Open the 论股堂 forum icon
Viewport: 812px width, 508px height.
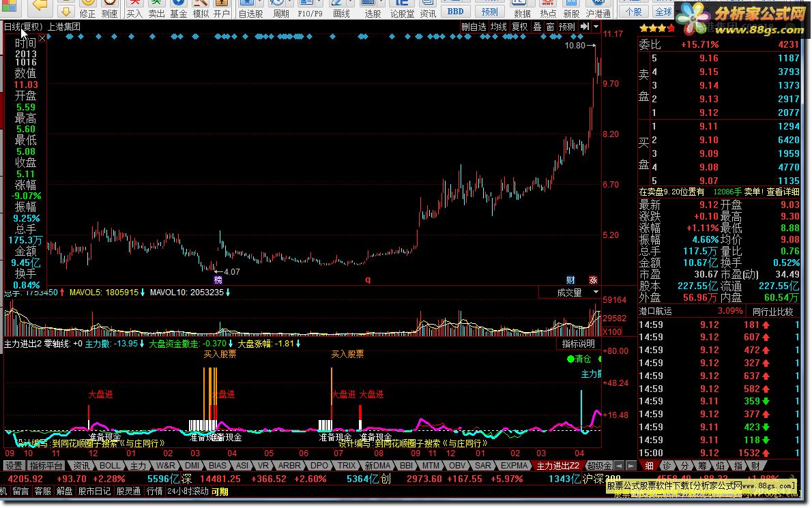403,9
